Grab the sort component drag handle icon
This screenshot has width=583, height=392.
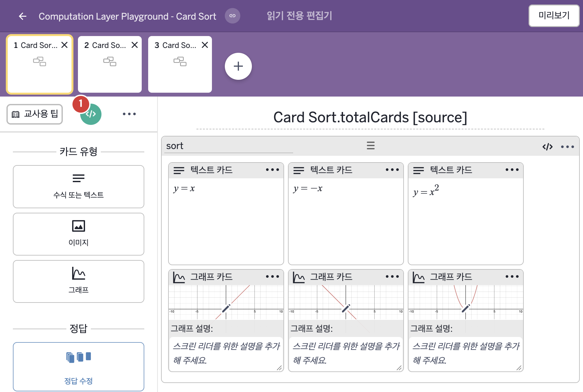click(x=371, y=145)
